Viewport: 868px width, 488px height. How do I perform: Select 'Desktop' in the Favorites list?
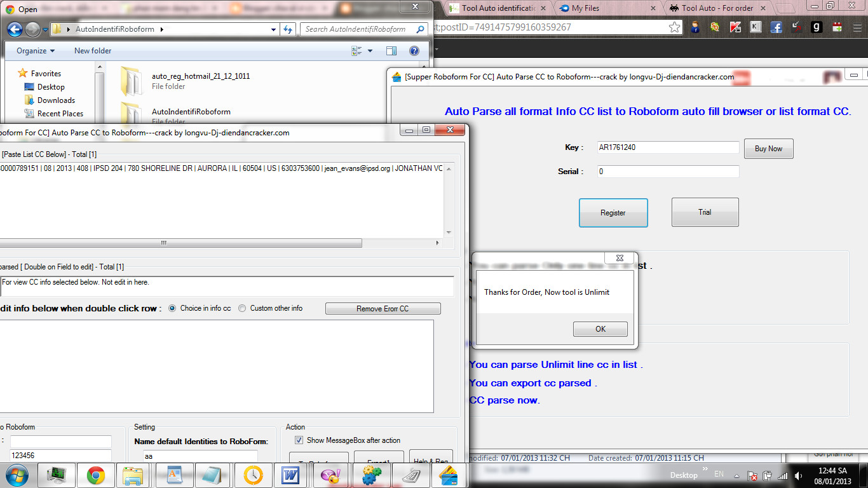click(51, 87)
